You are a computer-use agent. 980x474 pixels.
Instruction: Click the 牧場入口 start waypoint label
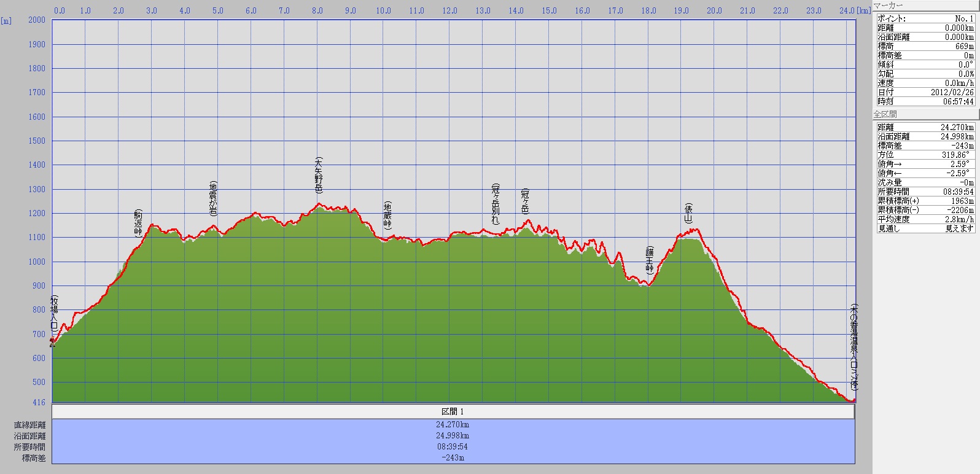[54, 314]
